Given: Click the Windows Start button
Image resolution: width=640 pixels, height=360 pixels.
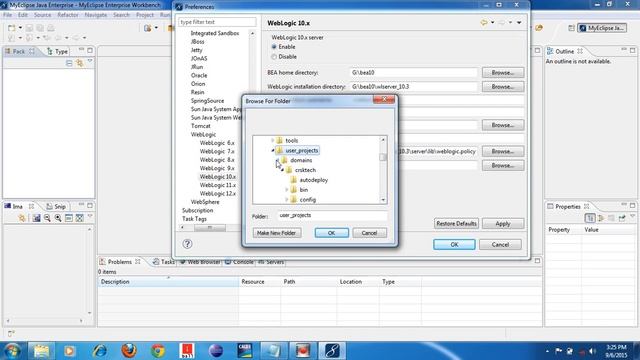Looking at the screenshot, I should [x=12, y=351].
